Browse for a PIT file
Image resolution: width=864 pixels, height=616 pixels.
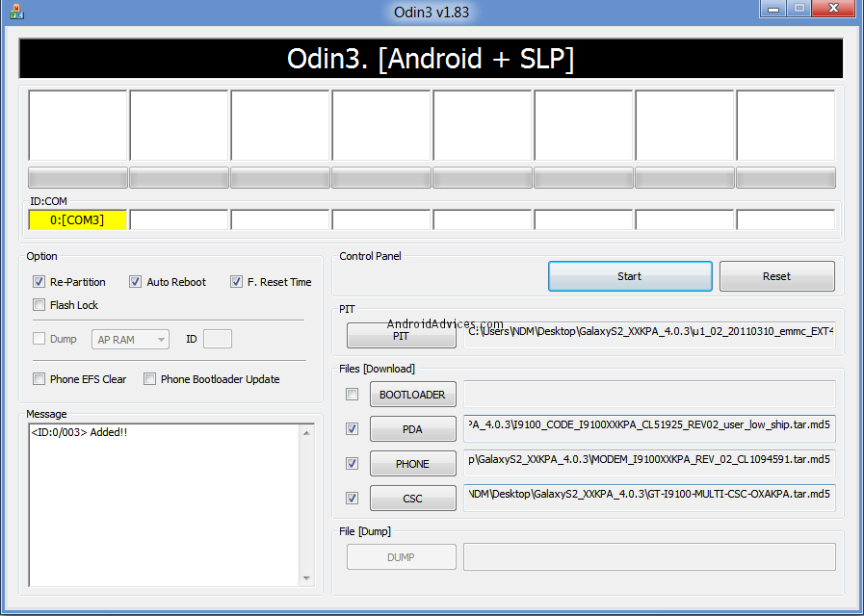tap(401, 335)
